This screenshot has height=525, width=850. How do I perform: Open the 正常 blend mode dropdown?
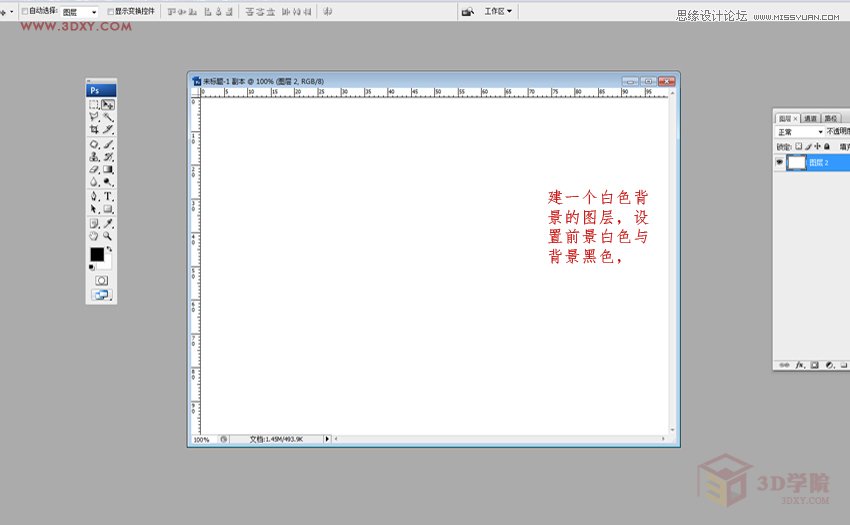tap(800, 132)
